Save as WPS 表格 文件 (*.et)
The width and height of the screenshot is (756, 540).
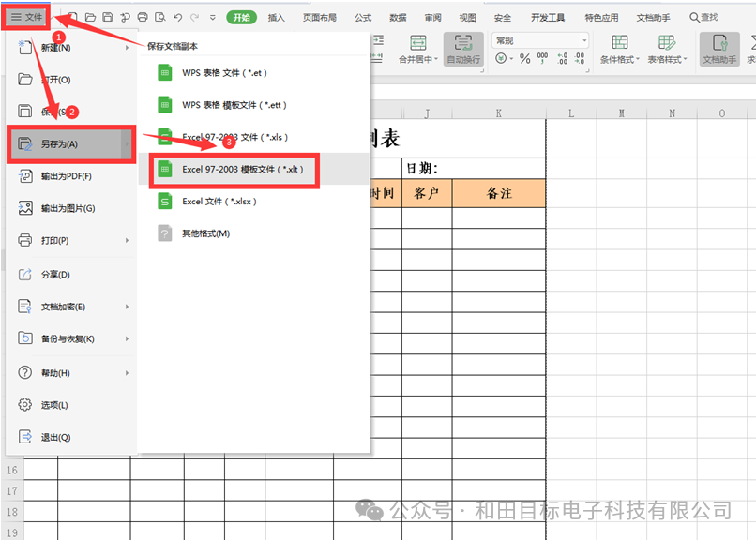(x=254, y=73)
